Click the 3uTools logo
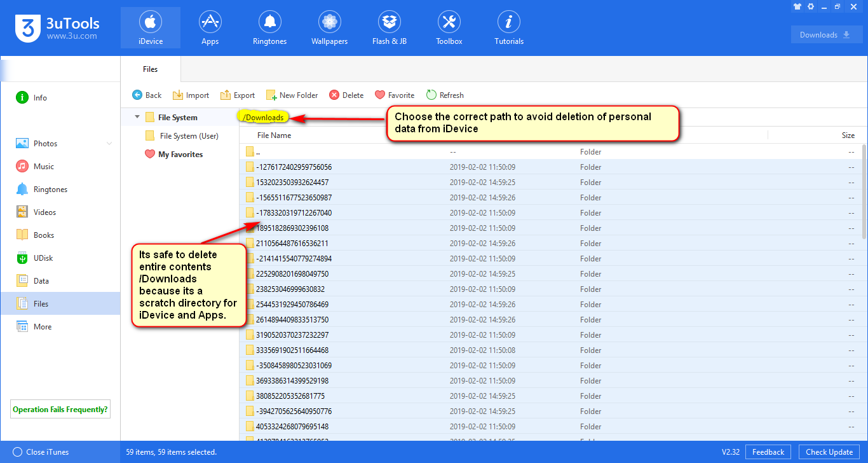This screenshot has width=868, height=463. [57, 28]
